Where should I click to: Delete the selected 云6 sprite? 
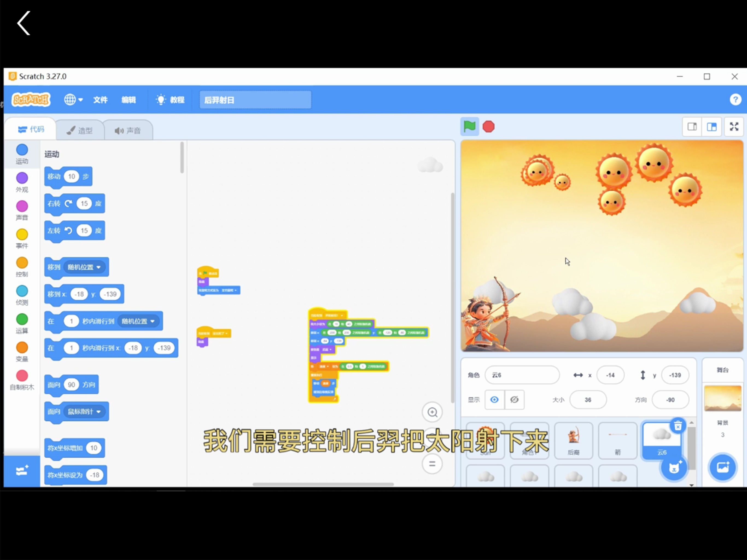coord(678,426)
